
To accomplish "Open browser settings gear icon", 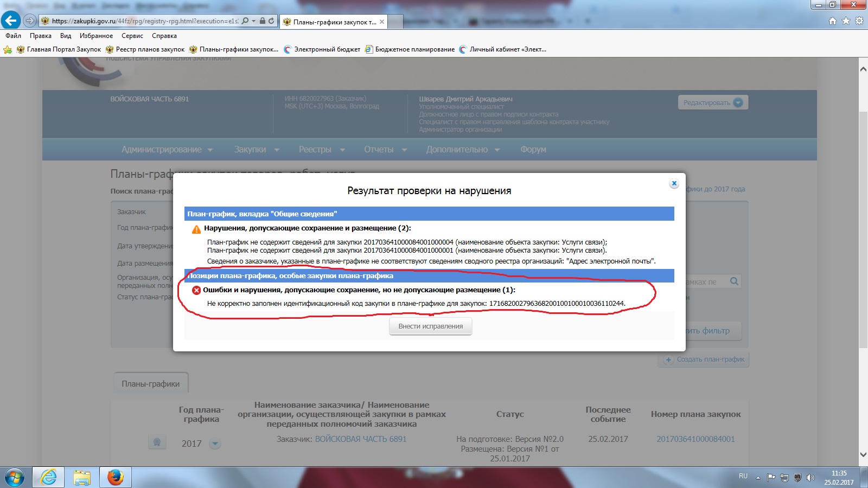I will (x=859, y=21).
